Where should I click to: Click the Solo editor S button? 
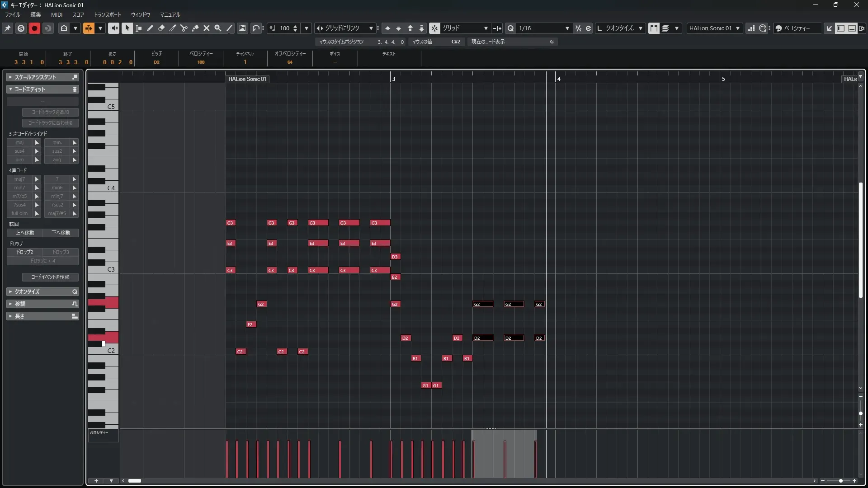[x=21, y=28]
